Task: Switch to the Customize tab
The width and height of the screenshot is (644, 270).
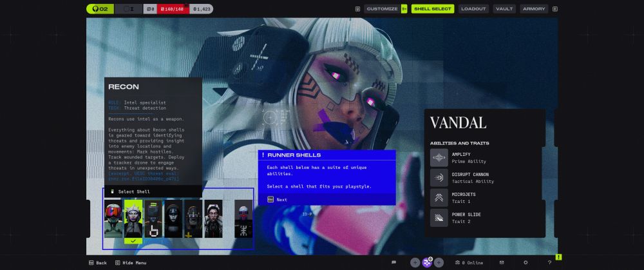Action: tap(382, 9)
